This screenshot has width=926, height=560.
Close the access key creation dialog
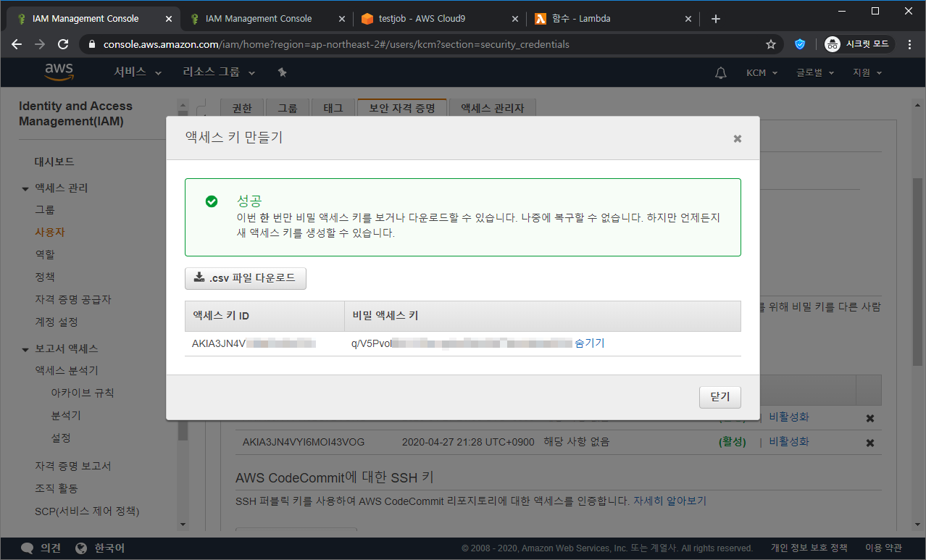tap(737, 138)
